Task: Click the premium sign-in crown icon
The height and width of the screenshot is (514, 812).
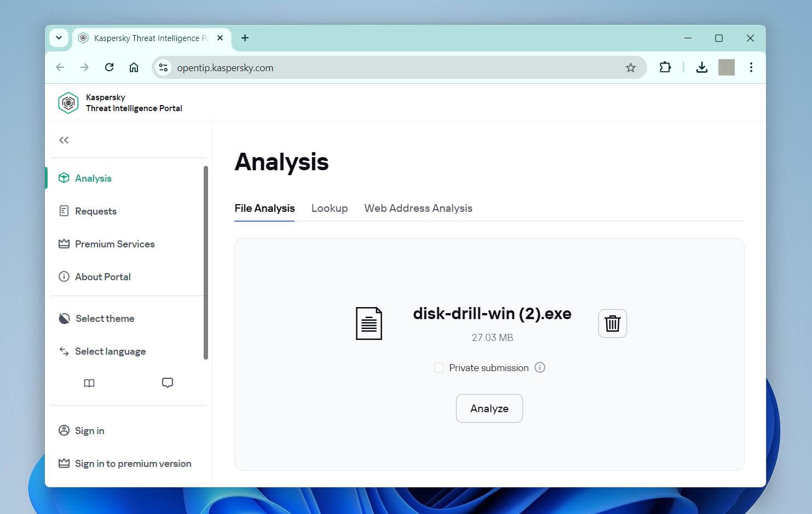Action: (64, 463)
